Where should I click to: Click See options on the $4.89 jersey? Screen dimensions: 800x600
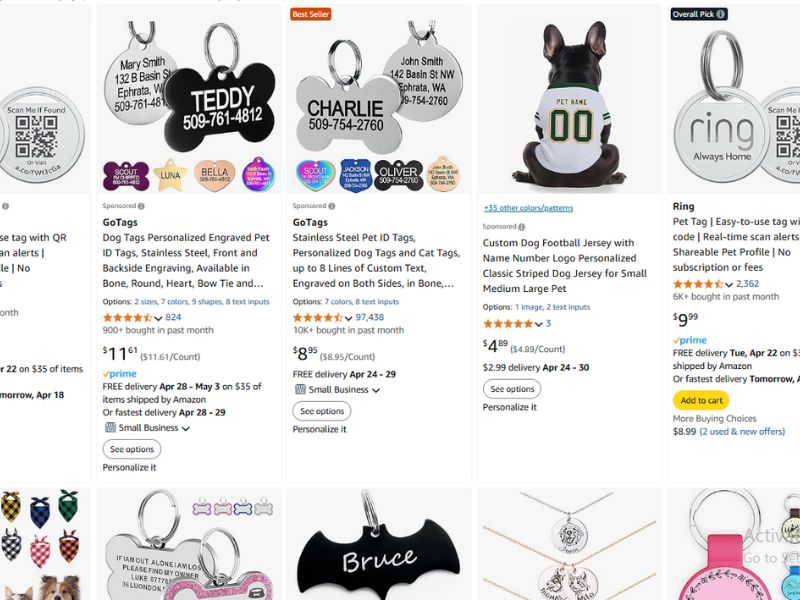pyautogui.click(x=512, y=389)
